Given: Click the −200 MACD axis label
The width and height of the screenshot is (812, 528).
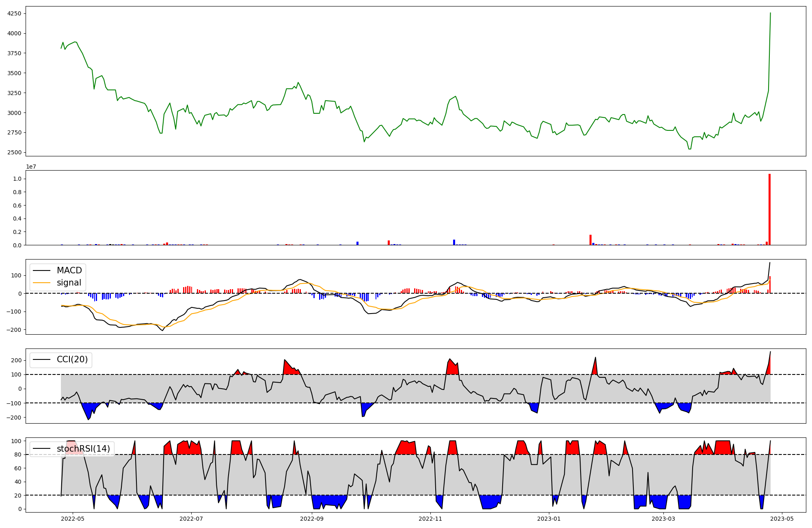Looking at the screenshot, I should tap(14, 330).
